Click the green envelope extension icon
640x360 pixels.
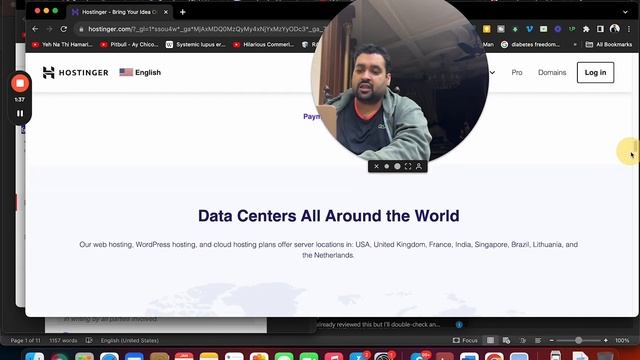click(543, 29)
